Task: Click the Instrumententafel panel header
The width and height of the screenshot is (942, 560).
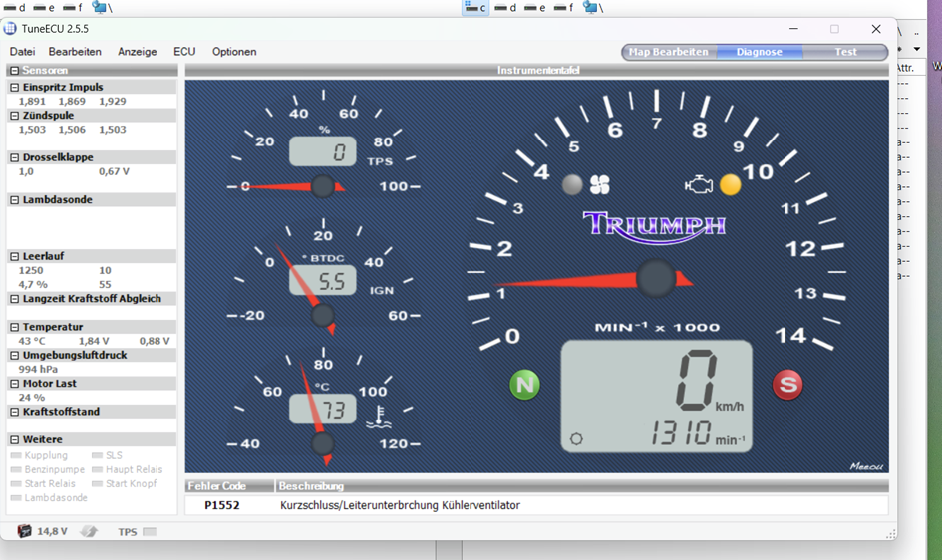Action: click(x=537, y=70)
